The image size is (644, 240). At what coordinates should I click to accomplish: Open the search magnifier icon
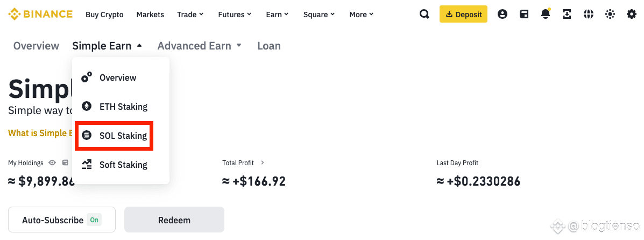click(x=424, y=15)
